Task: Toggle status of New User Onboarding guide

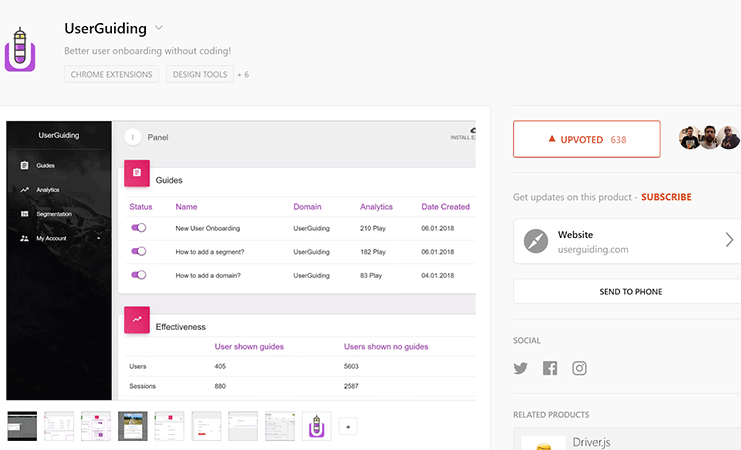Action: point(138,228)
